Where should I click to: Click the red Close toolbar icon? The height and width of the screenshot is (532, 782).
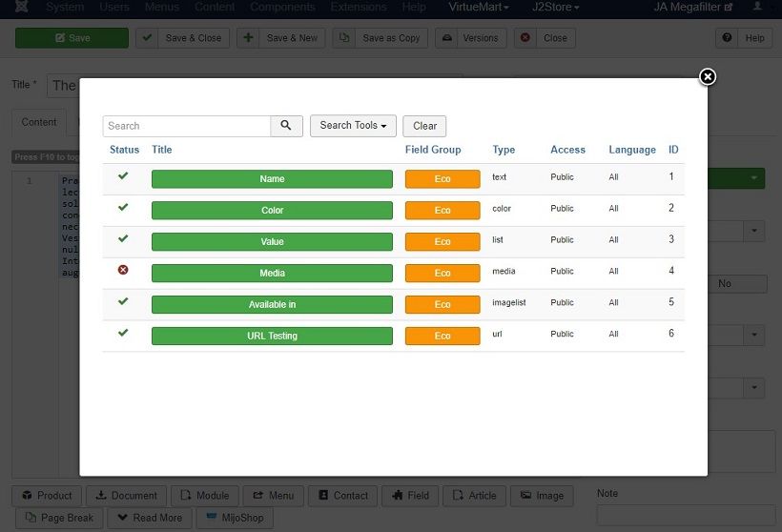click(525, 38)
